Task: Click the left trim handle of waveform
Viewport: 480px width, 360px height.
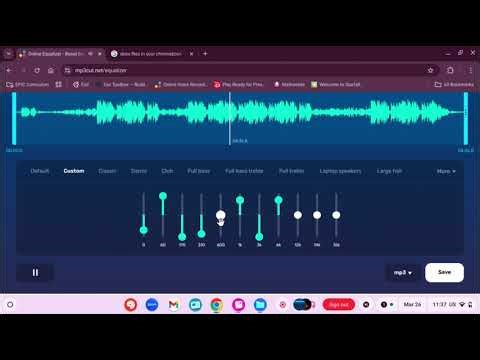Action: (14, 119)
